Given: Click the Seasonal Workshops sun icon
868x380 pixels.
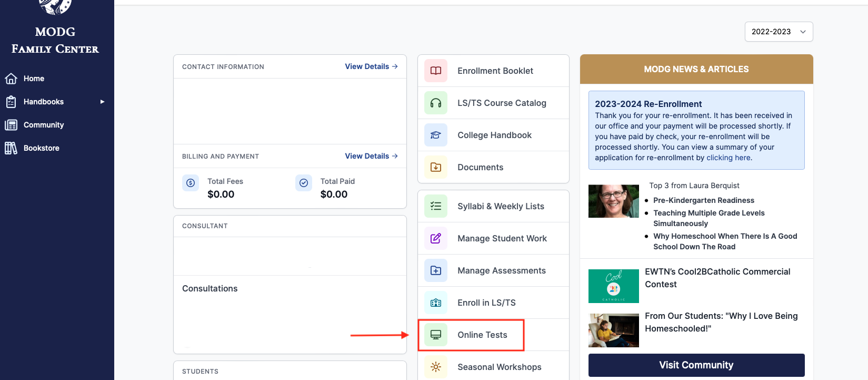Looking at the screenshot, I should tap(436, 367).
